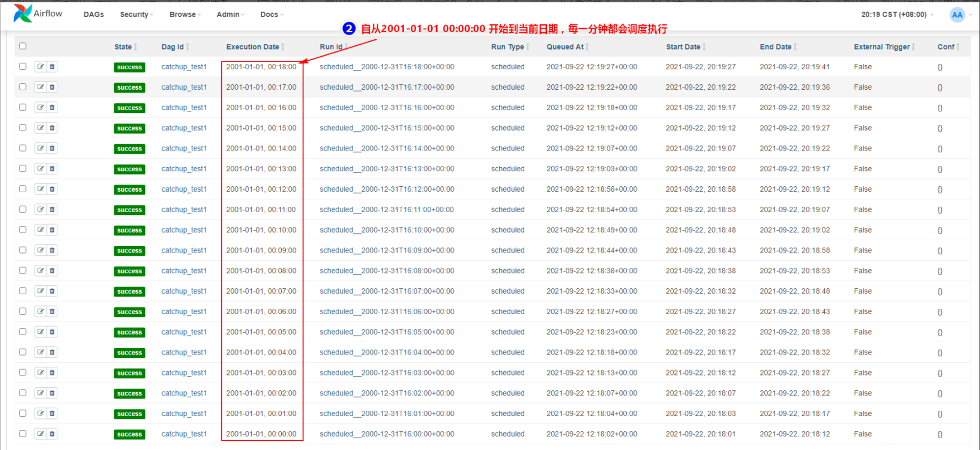Sort table by State column
980x450 pixels.
point(125,47)
